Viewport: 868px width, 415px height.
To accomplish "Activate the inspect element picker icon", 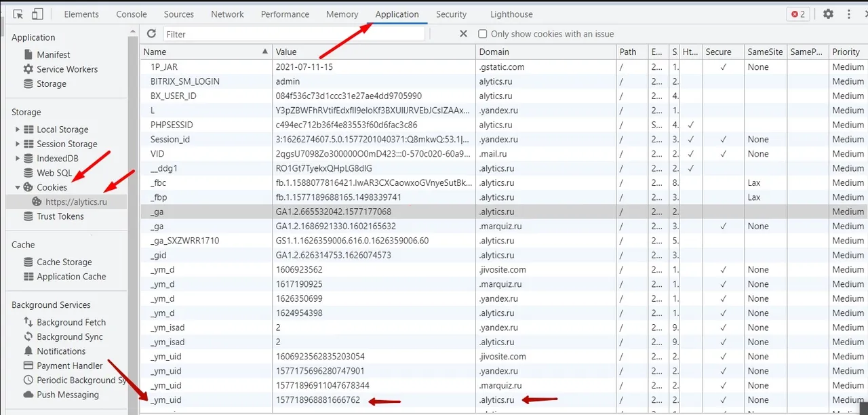I will click(18, 14).
